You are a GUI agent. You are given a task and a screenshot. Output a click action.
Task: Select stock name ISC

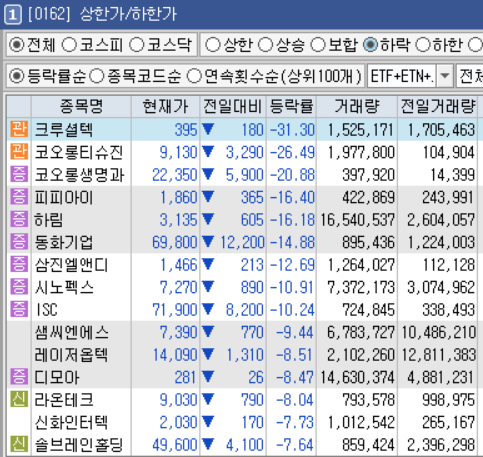pos(47,310)
